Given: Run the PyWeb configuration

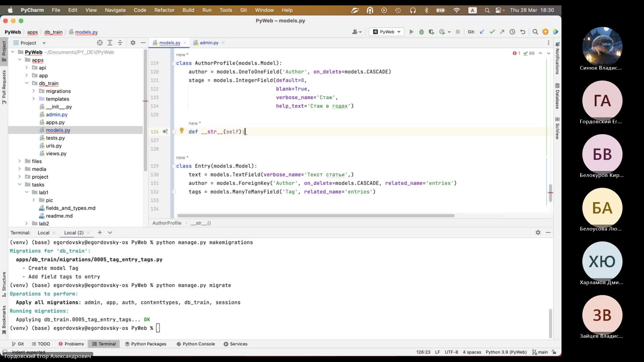Looking at the screenshot, I should coord(411,32).
